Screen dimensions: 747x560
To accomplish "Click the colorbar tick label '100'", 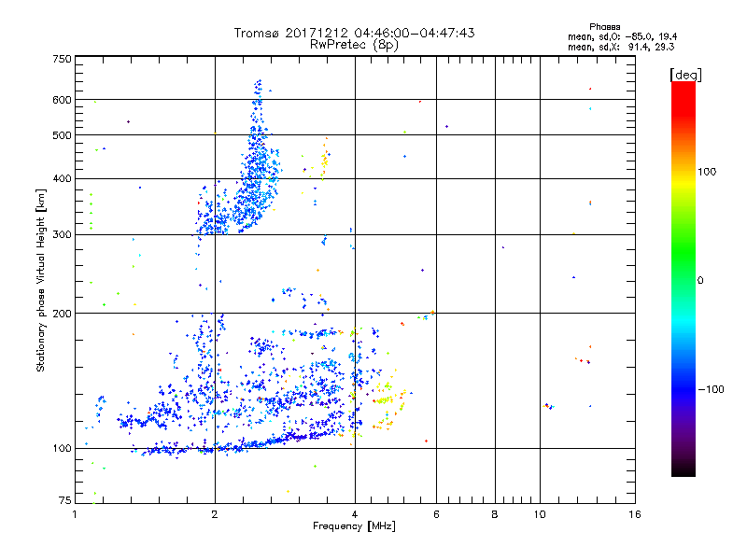I will click(707, 172).
